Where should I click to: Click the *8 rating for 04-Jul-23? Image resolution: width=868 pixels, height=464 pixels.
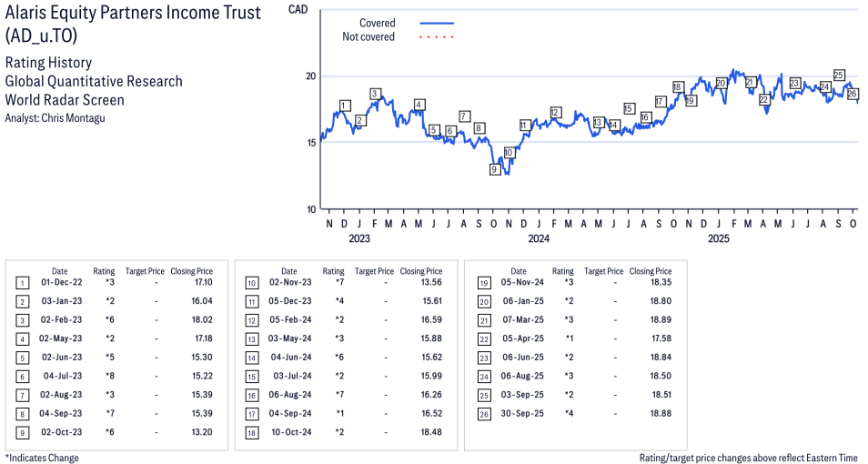click(110, 376)
